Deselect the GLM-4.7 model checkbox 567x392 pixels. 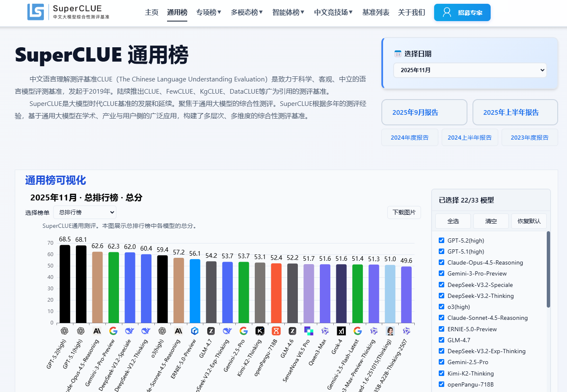tap(441, 340)
